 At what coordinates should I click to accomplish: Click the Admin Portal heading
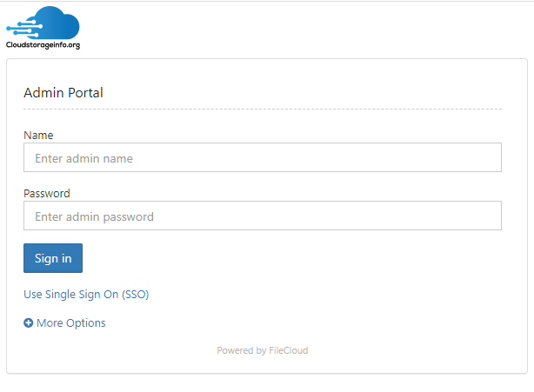(x=63, y=92)
